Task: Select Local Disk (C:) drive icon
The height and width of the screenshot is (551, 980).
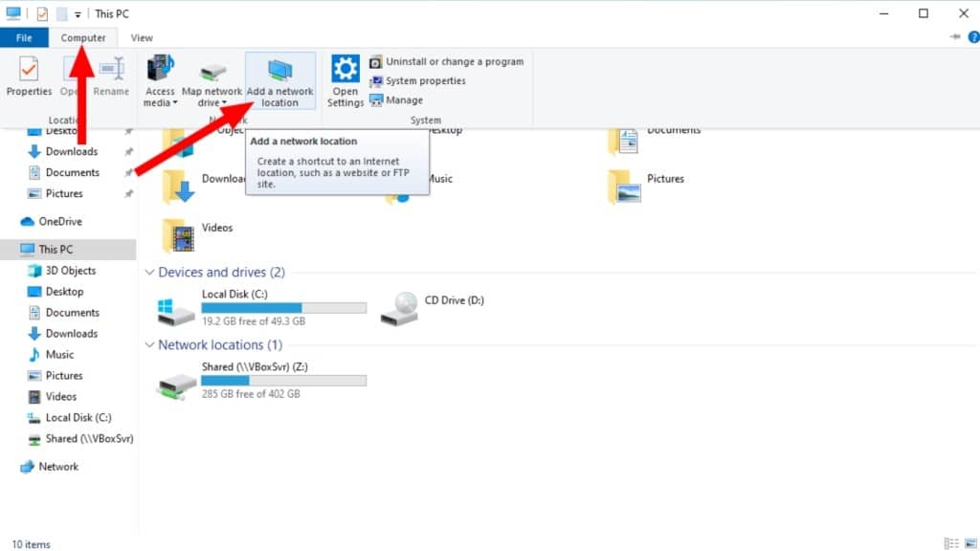Action: (175, 311)
